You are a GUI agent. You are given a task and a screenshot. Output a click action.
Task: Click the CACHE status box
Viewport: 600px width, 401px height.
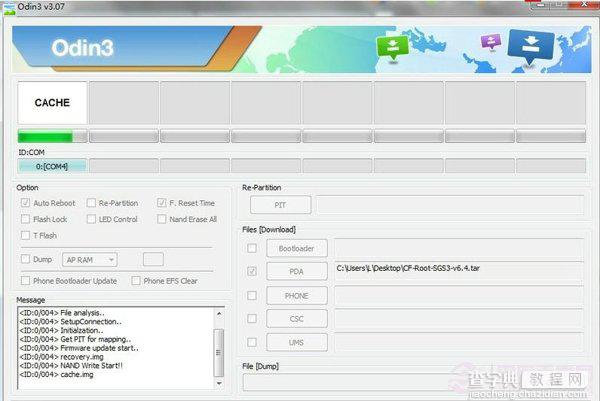tap(52, 103)
